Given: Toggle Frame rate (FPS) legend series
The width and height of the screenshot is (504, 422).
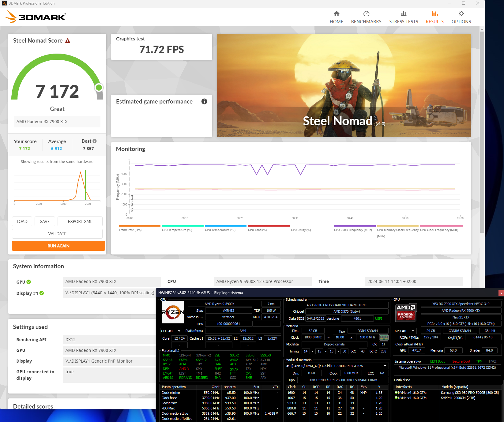Looking at the screenshot, I should click(x=139, y=228).
